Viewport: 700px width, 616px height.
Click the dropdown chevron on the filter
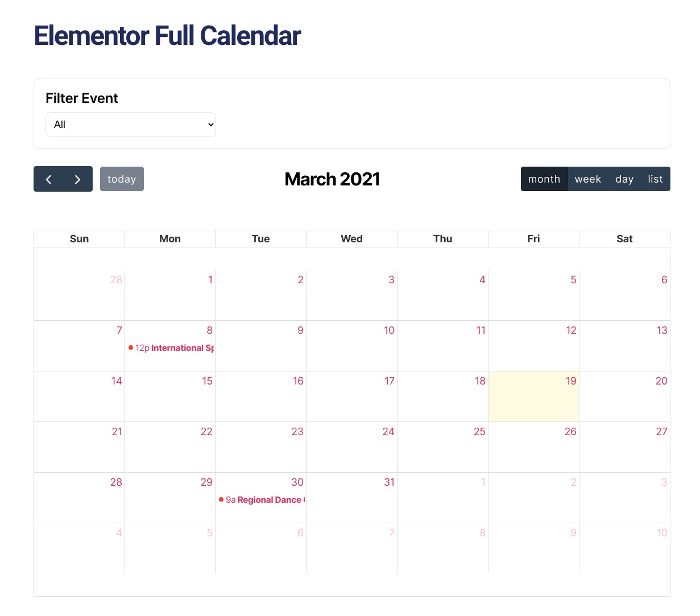(x=209, y=124)
